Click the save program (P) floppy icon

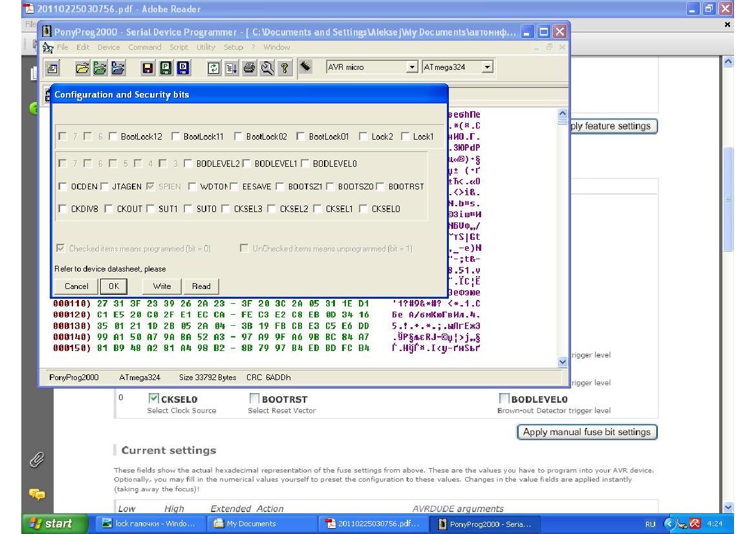(166, 68)
